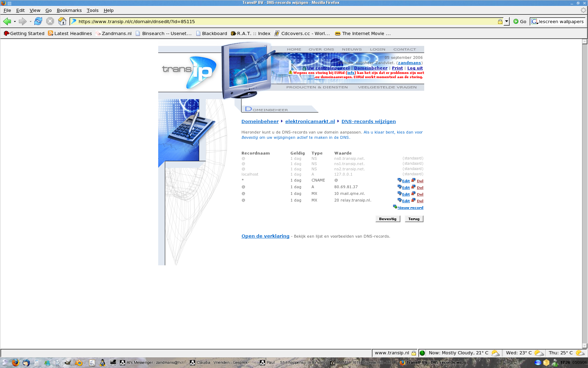Click the Stop loading icon

tap(50, 21)
